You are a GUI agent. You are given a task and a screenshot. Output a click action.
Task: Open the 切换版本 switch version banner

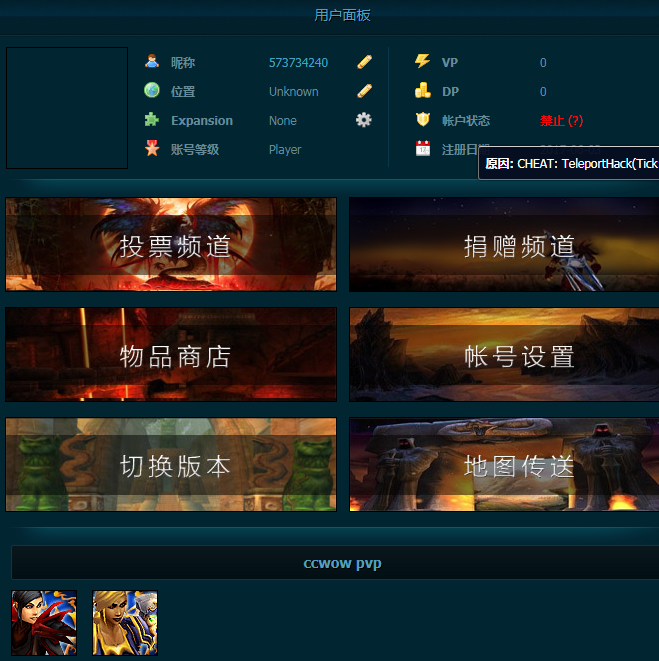171,465
